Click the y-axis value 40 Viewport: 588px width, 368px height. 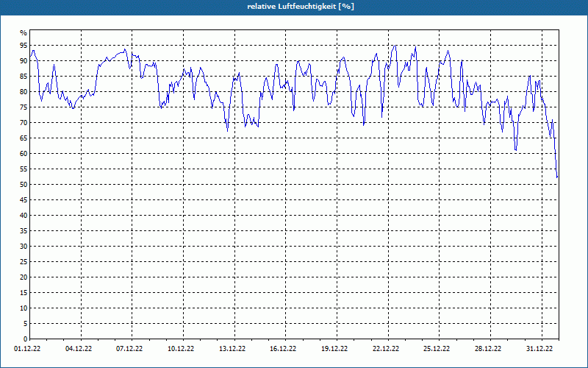pyautogui.click(x=24, y=216)
